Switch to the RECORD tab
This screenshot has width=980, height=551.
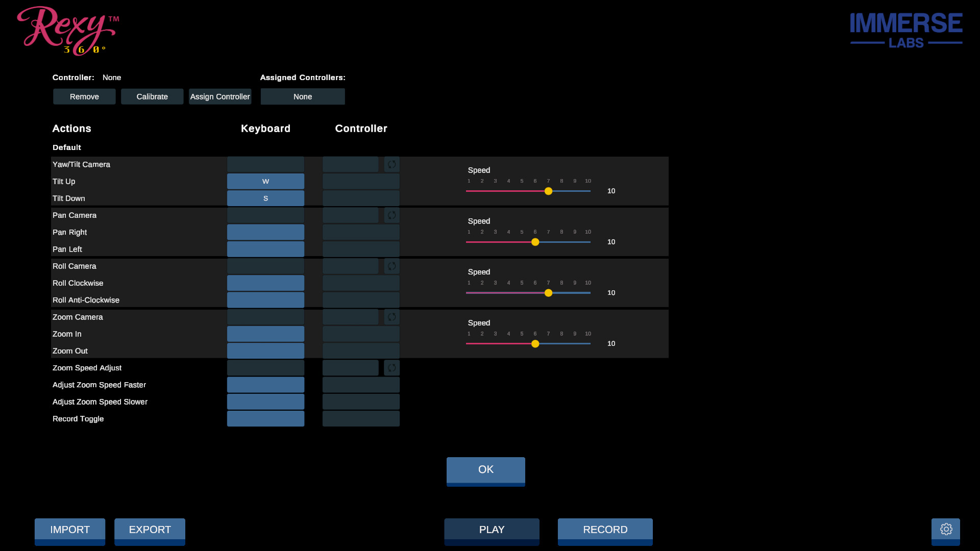click(605, 530)
